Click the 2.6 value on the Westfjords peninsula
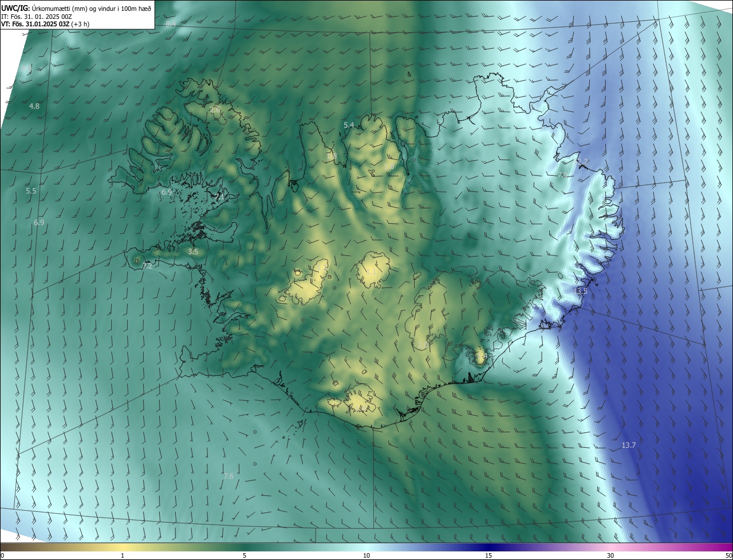 [x=215, y=109]
